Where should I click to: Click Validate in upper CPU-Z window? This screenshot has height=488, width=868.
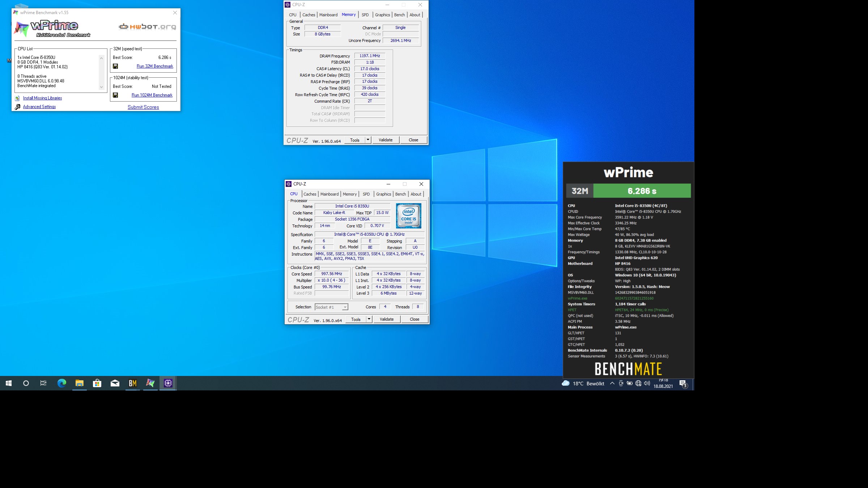(x=386, y=140)
